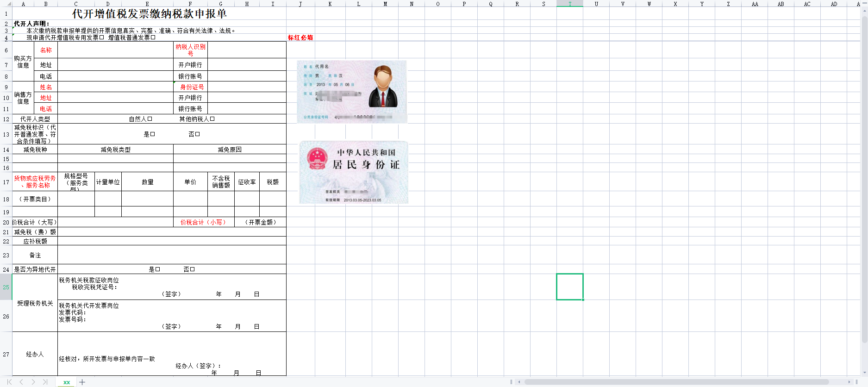Screen dimensions: 868x387
Task: Click the empty cell beside red 名称 label
Action: pyautogui.click(x=115, y=50)
